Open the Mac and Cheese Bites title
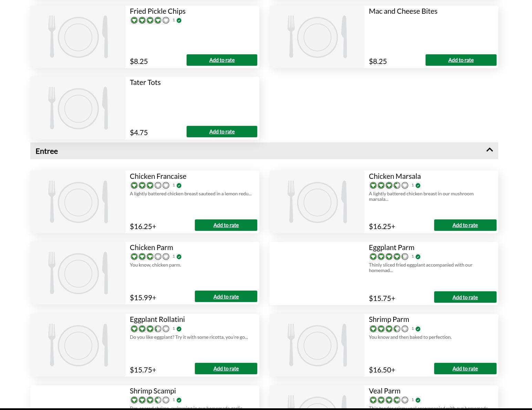The width and height of the screenshot is (532, 410). [x=403, y=11]
